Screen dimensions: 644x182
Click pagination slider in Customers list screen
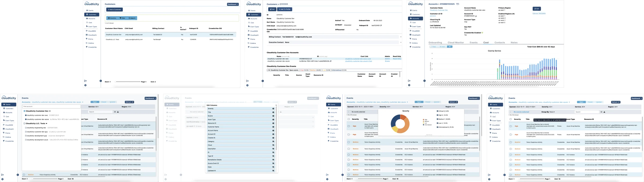(x=128, y=82)
